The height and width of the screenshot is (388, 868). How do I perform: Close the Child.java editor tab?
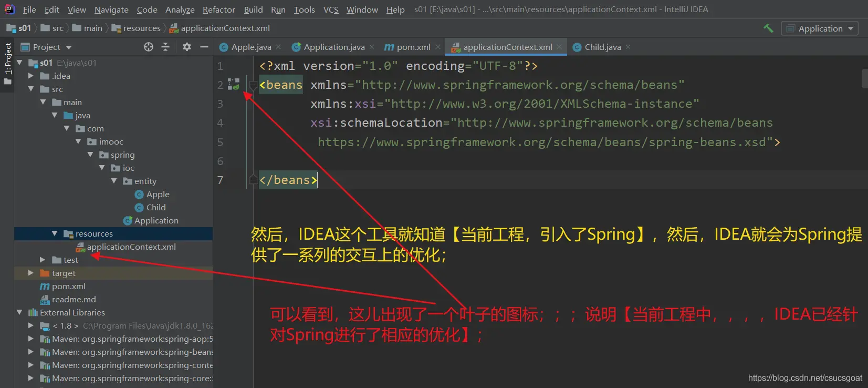tap(628, 47)
